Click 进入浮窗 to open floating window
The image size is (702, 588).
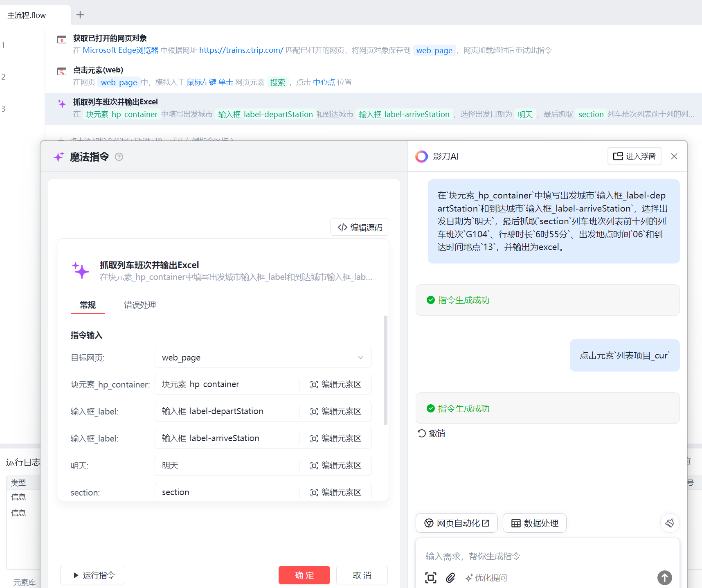(634, 156)
